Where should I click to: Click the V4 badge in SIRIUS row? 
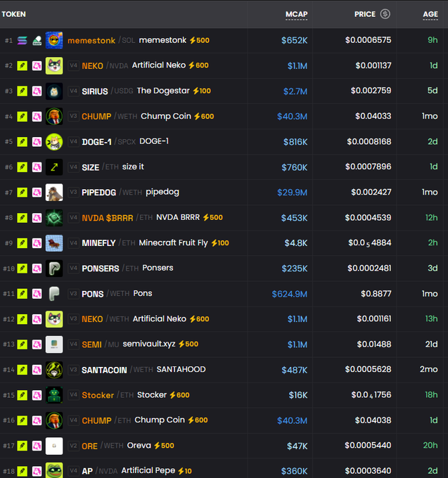pos(73,91)
